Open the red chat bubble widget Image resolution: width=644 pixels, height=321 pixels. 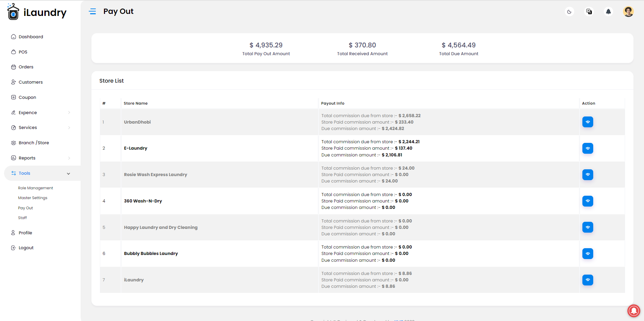click(x=634, y=311)
